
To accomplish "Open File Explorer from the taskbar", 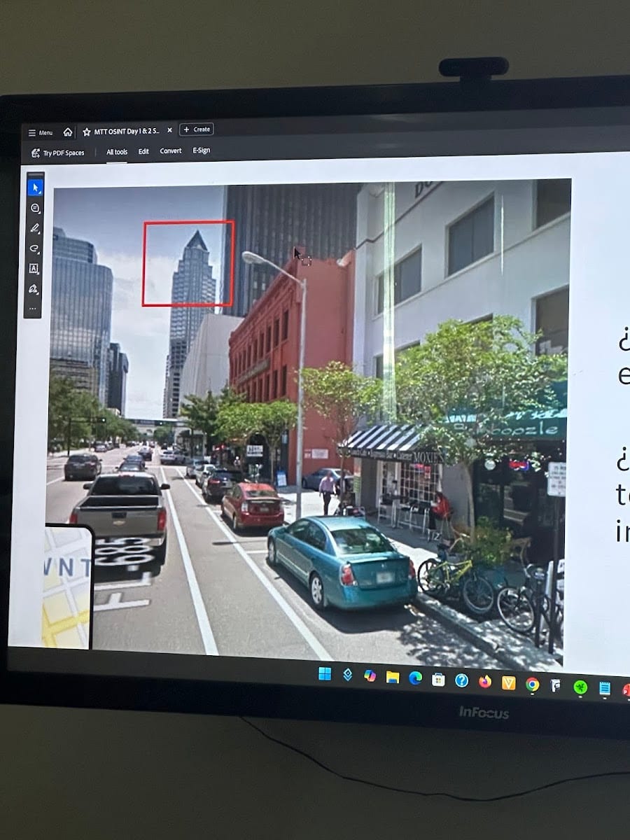I will tap(393, 677).
